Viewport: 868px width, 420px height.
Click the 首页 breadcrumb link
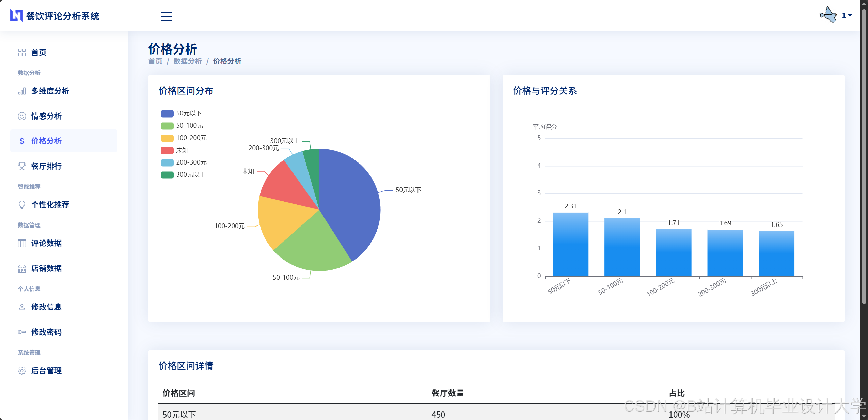click(x=155, y=61)
